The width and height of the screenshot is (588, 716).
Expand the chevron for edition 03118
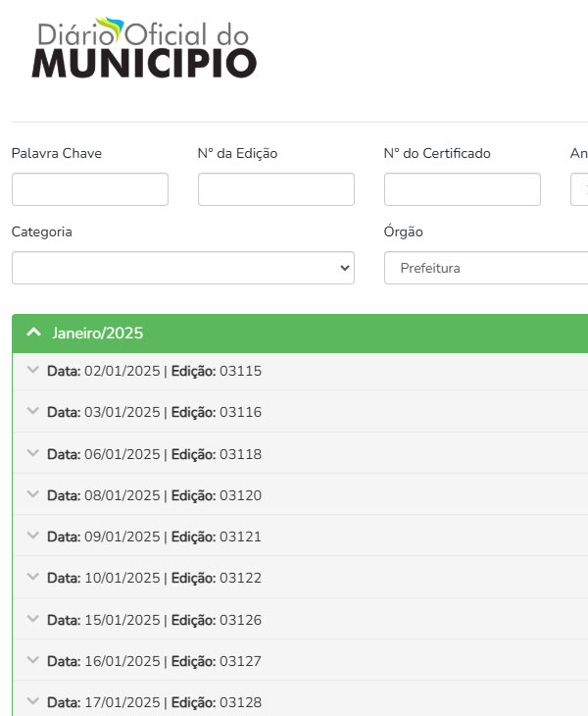[x=32, y=454]
